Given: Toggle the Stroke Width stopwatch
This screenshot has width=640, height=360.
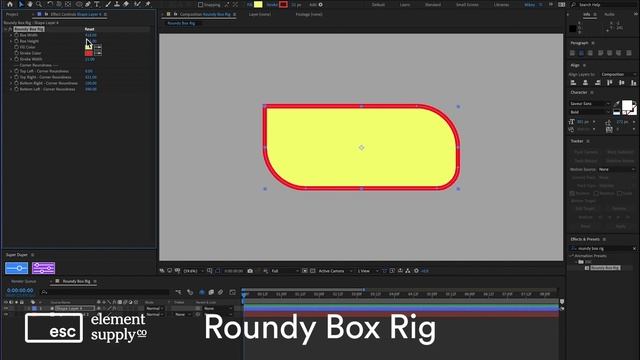Looking at the screenshot, I should [x=17, y=59].
